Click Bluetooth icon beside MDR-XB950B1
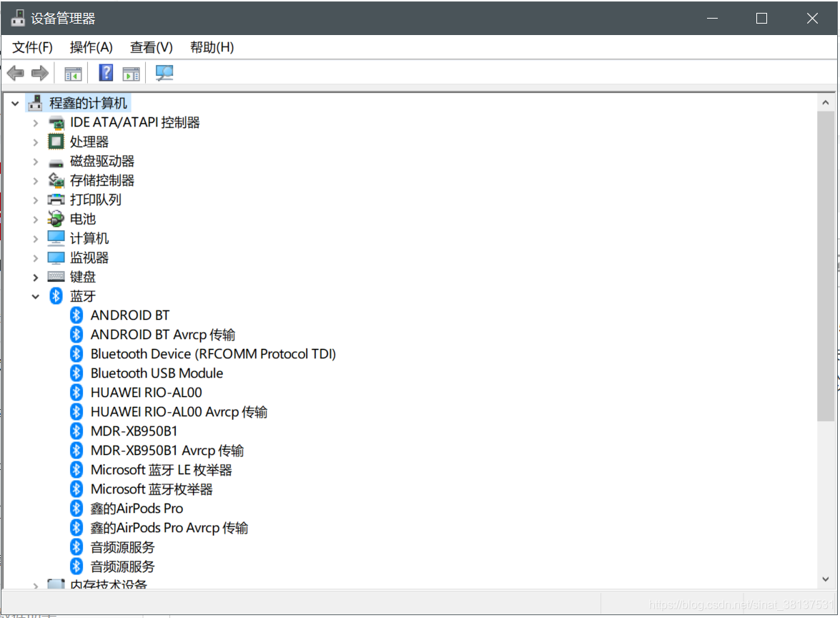The height and width of the screenshot is (618, 840). tap(76, 431)
